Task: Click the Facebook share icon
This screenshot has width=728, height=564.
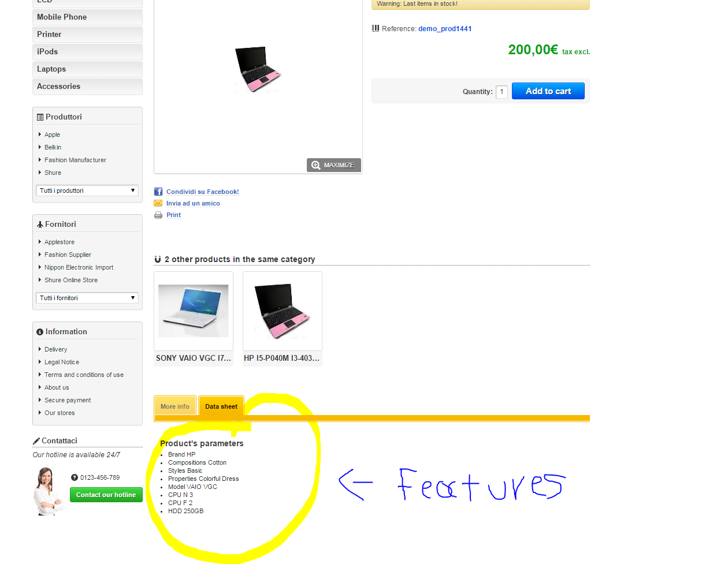Action: [x=158, y=192]
